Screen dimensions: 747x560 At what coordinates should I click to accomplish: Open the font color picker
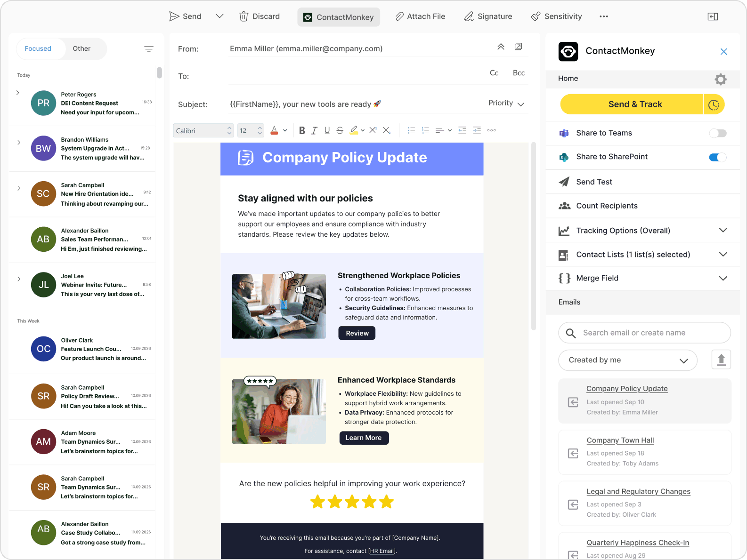274,131
